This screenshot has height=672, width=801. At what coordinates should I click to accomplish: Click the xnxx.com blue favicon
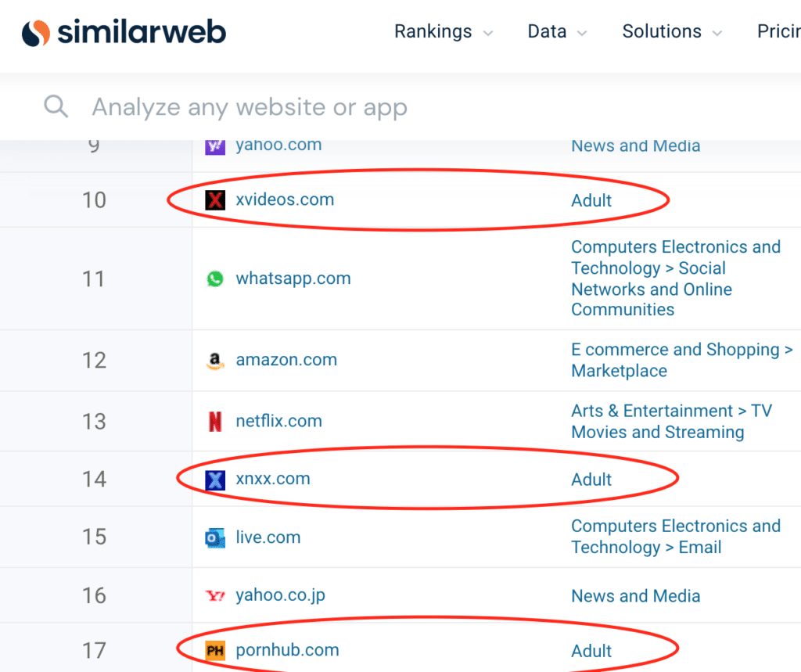pyautogui.click(x=215, y=480)
